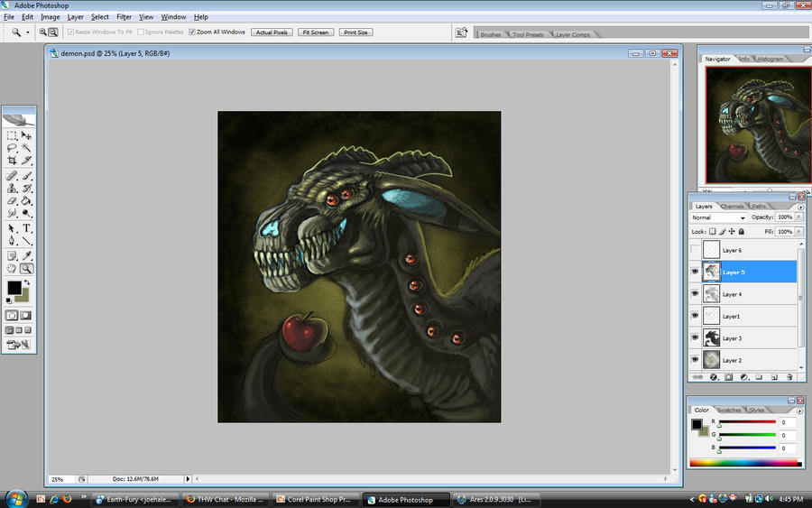Image resolution: width=812 pixels, height=508 pixels.
Task: Hide Layer 5 with eye icon
Action: coord(695,272)
